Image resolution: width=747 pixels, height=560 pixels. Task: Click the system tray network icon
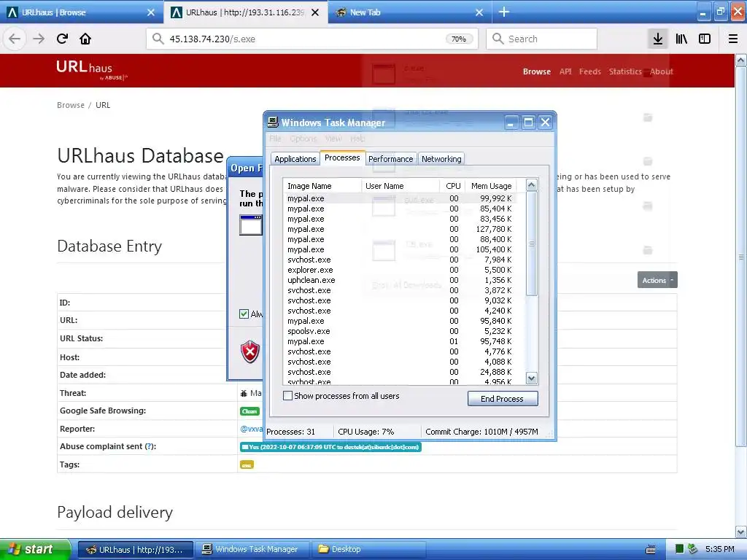(693, 549)
